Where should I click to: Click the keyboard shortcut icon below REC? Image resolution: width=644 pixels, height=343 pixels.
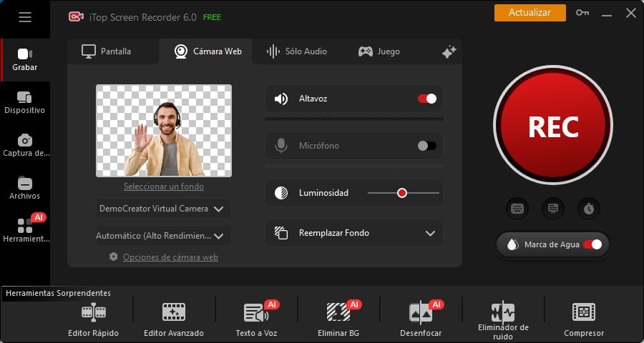pos(517,209)
